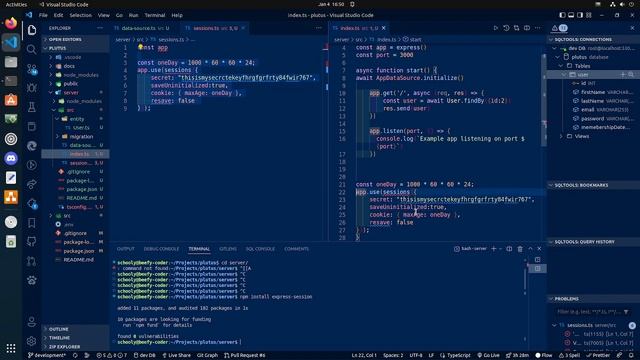The image size is (640, 360).
Task: Click the magnifier icon on user table row
Action: tap(631, 75)
